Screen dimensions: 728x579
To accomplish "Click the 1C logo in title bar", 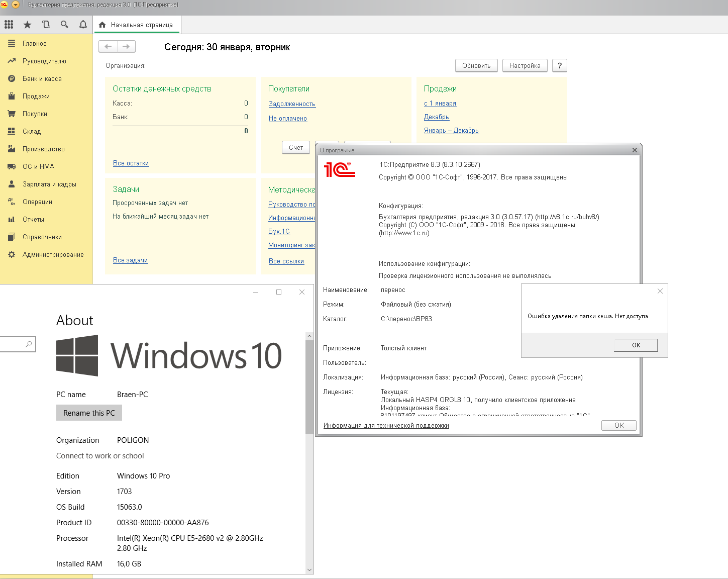I will click(5, 5).
